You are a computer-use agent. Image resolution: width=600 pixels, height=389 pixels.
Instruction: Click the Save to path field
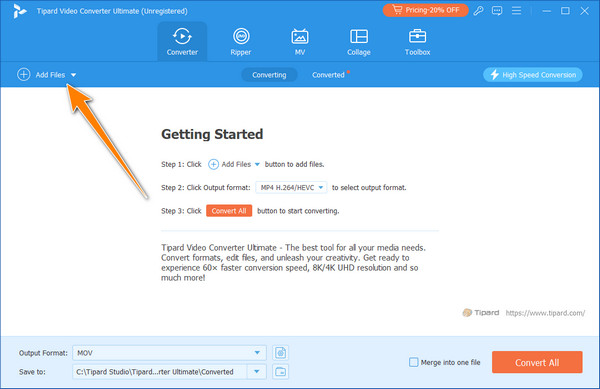coord(160,372)
